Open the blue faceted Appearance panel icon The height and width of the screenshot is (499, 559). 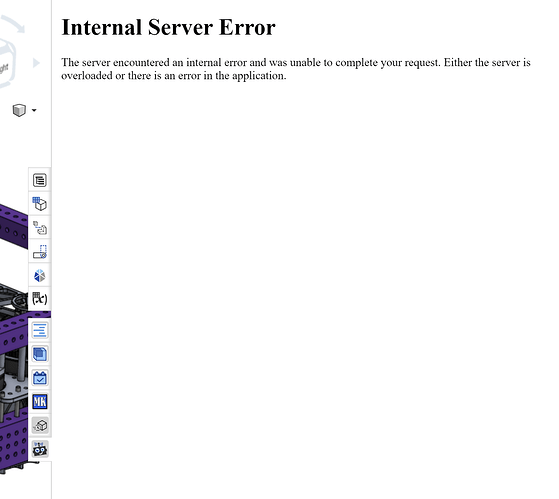[x=40, y=276]
